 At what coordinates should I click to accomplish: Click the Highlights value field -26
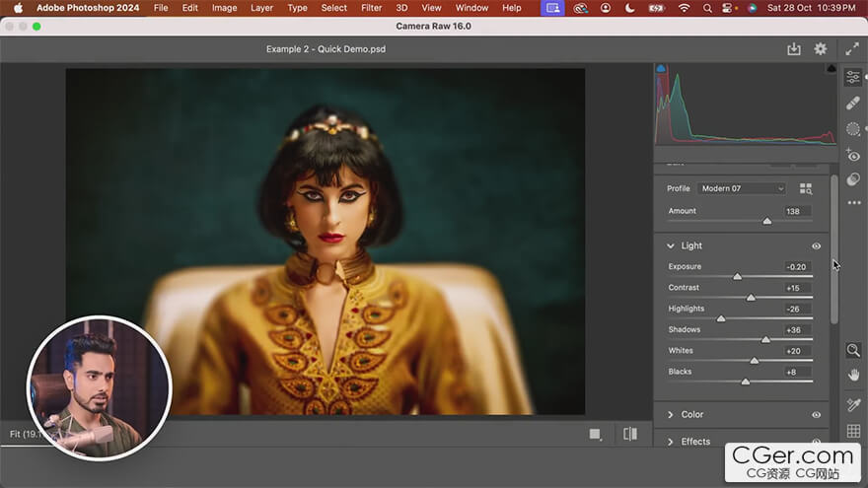tap(797, 309)
